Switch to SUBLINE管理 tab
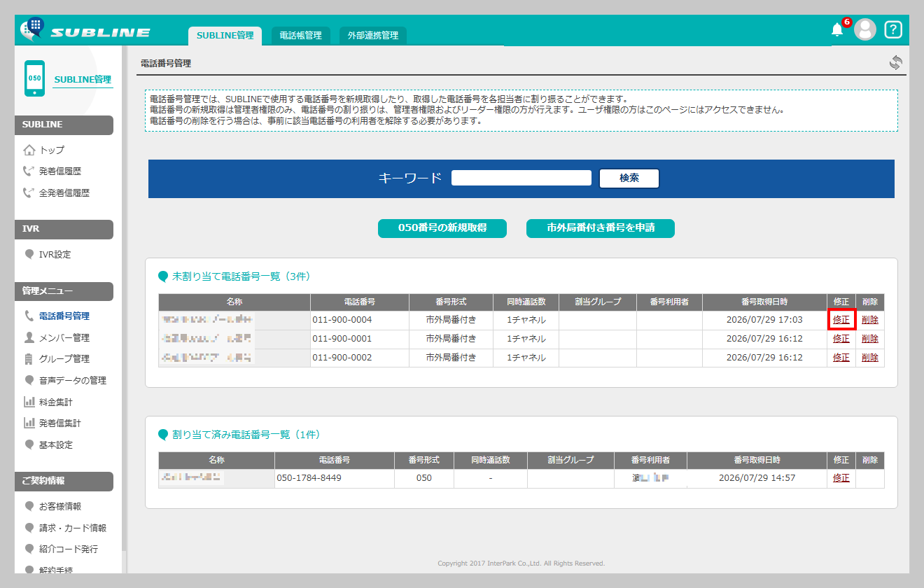 (225, 36)
